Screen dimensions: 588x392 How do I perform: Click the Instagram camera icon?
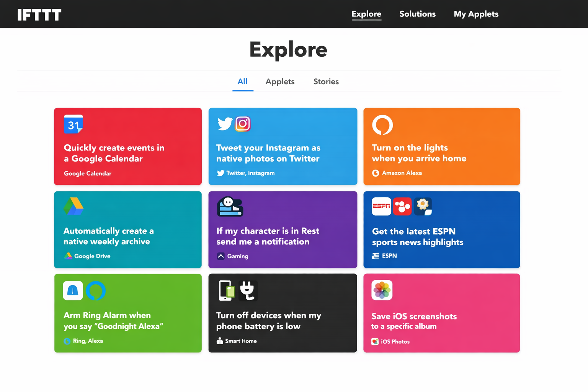tap(243, 124)
